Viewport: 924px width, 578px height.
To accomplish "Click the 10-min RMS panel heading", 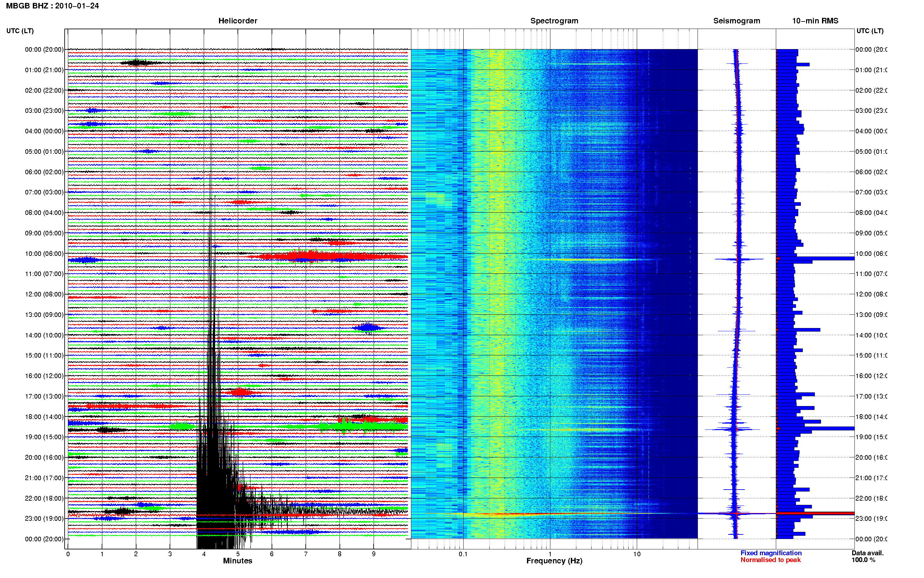I will [x=815, y=21].
